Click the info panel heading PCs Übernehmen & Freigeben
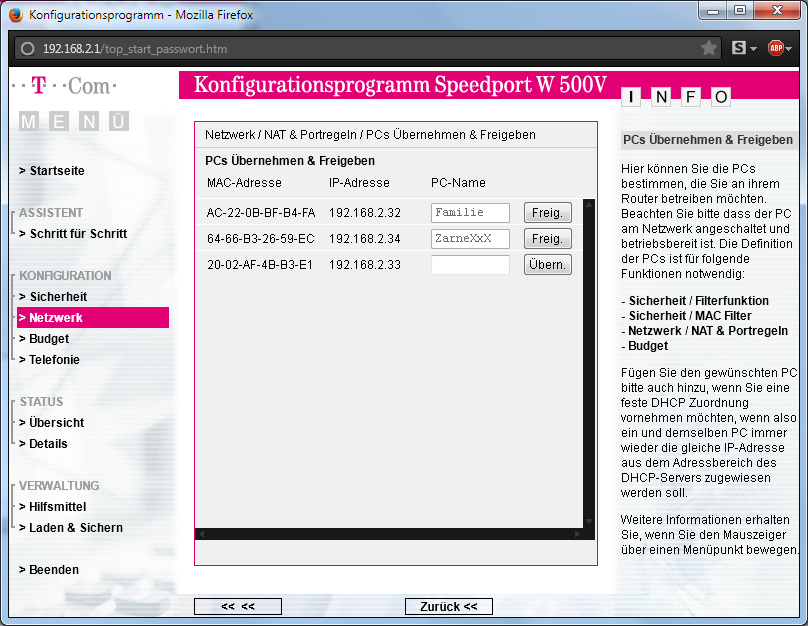 (x=708, y=140)
